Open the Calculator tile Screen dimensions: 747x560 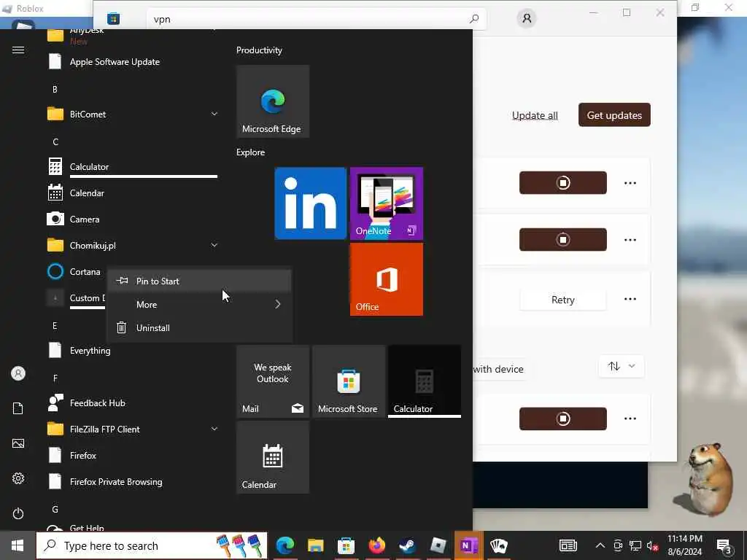tap(425, 381)
